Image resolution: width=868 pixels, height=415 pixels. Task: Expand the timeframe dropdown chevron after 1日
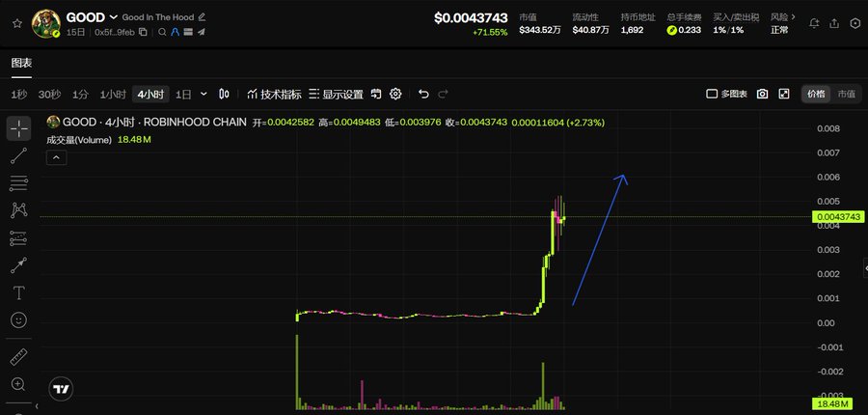[203, 95]
